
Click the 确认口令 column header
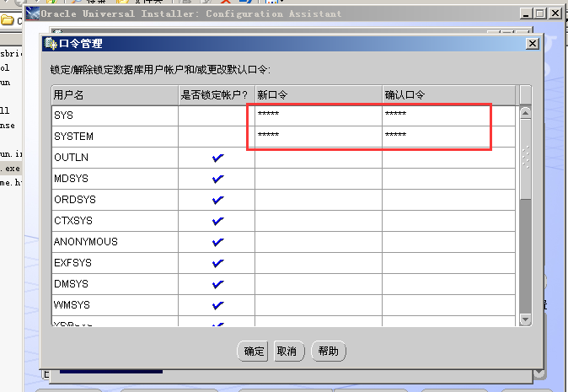448,95
